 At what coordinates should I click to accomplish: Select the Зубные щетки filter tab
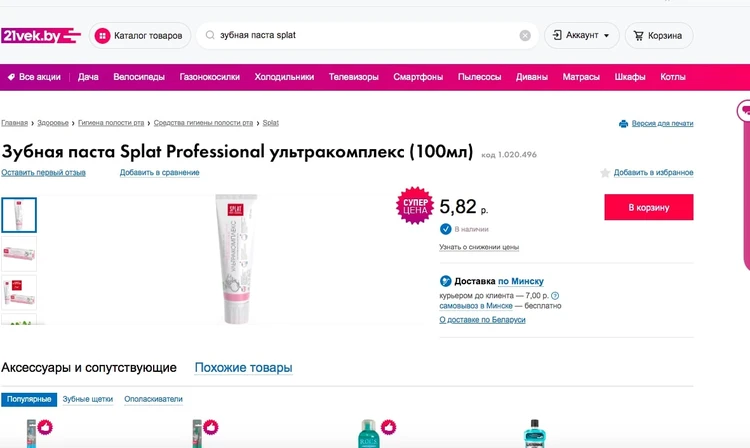(x=88, y=399)
